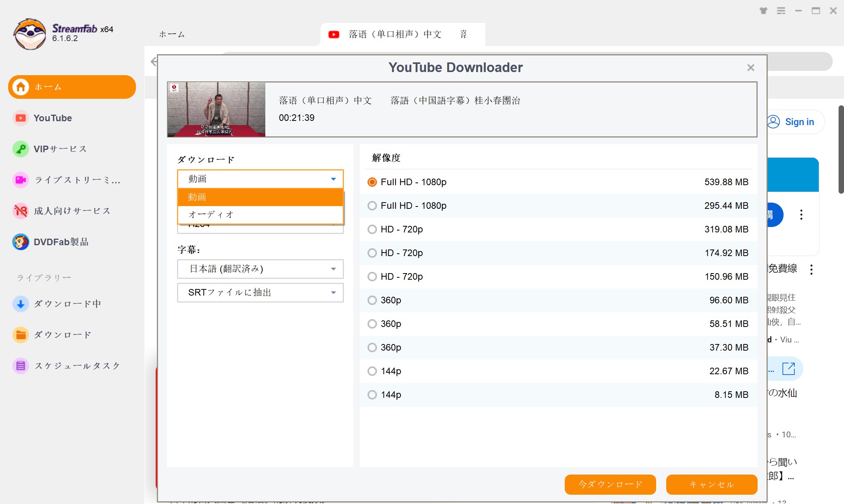
Task: Click the ダウンロード中 arrow icon
Action: point(21,304)
